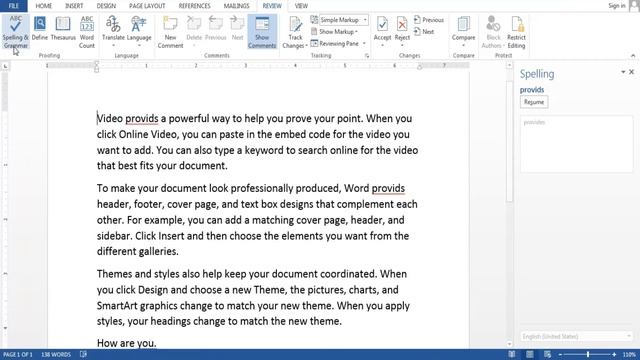This screenshot has width=640, height=360.
Task: Accept the current change
Action: pyautogui.click(x=382, y=27)
